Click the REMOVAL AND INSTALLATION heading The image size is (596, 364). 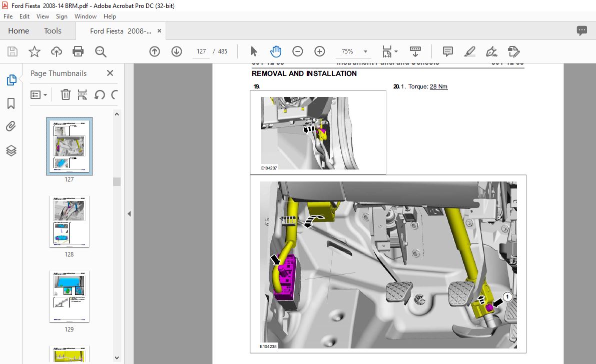coord(304,73)
